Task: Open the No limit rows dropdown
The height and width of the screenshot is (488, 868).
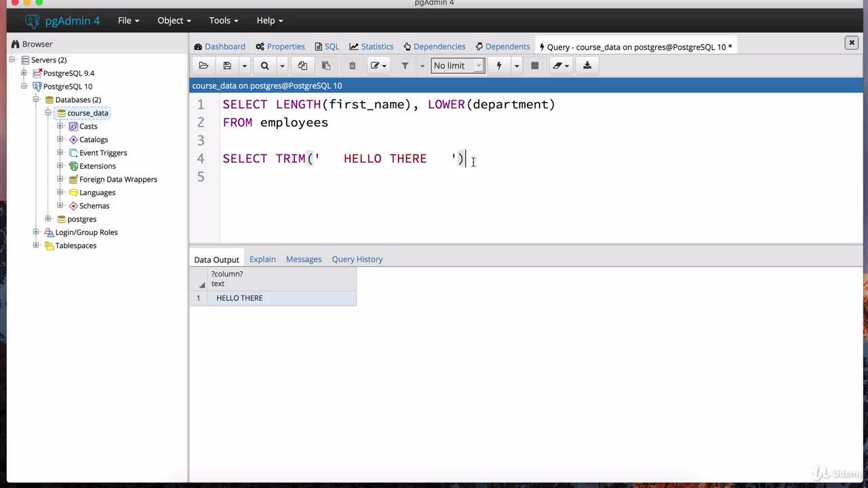Action: pyautogui.click(x=458, y=66)
